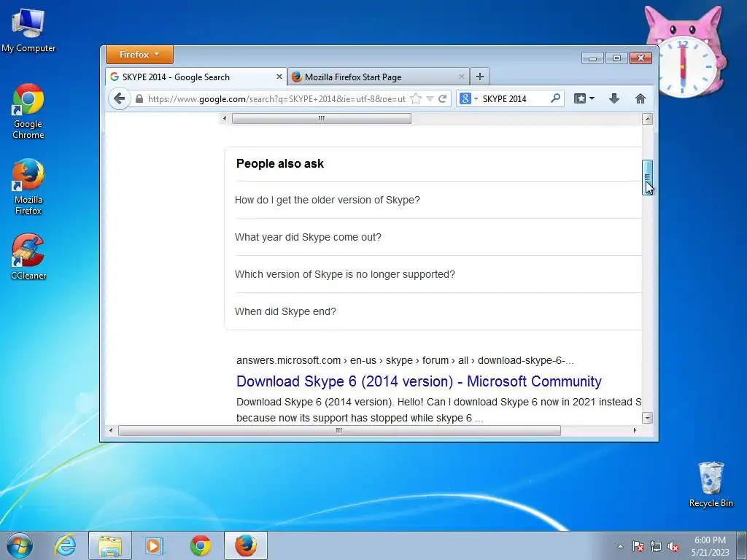Click the bottom horizontal scrollbar thumb
The image size is (747, 560).
click(x=339, y=430)
